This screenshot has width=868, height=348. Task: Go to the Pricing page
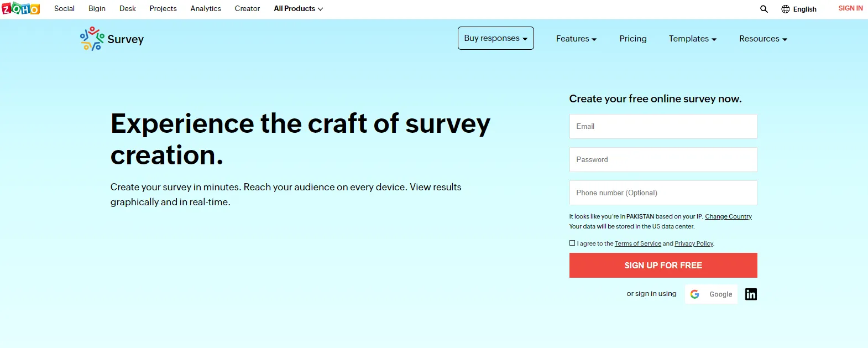(633, 39)
